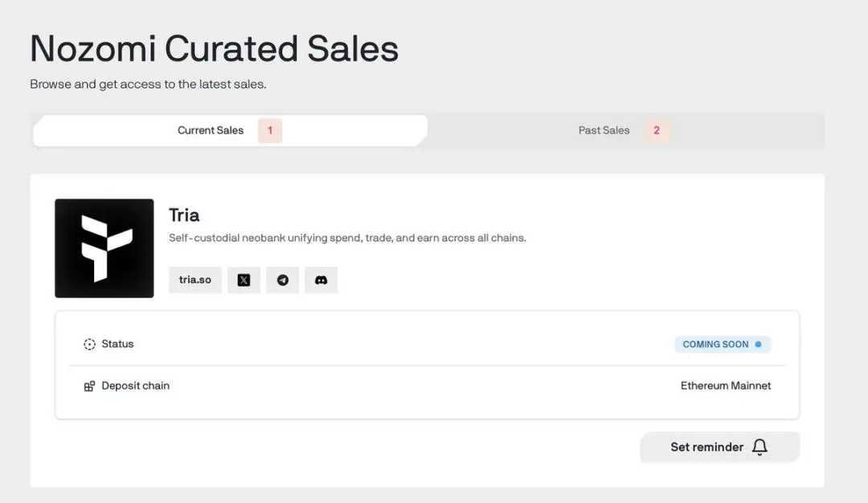Viewport: 868px width, 503px height.
Task: Click the Past Sales count badge 2
Action: click(657, 130)
